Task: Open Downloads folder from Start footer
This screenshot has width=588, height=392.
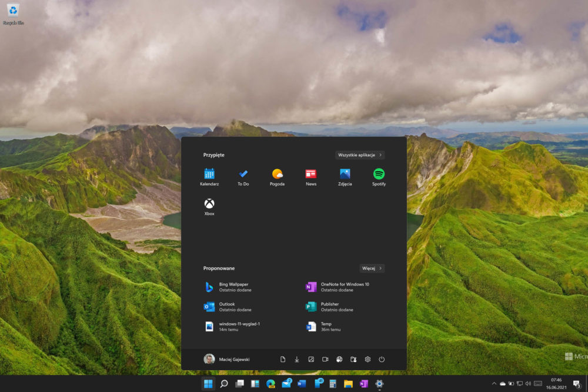Action: coord(296,359)
